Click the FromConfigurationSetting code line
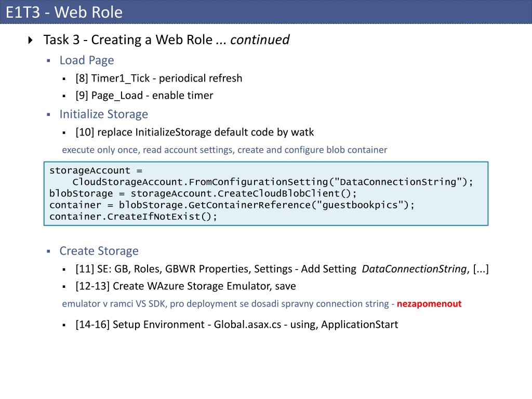Screen dimensions: 532x399 [x=272, y=182]
